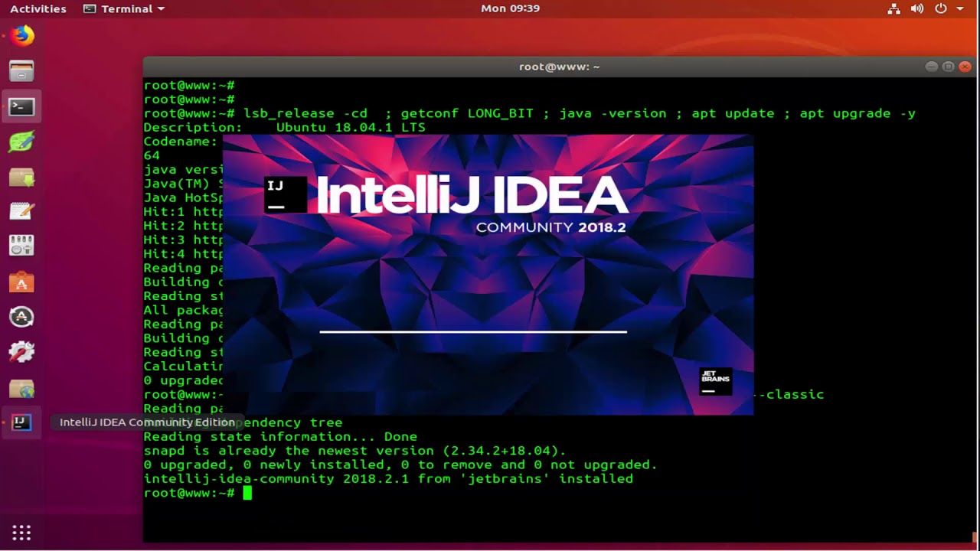Open Firefox from the dock
The height and width of the screenshot is (551, 980).
coord(21,36)
